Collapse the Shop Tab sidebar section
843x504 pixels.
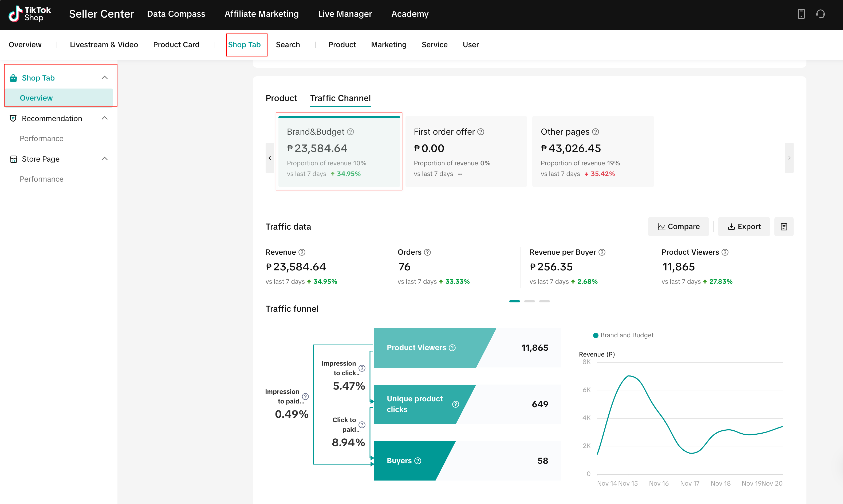105,78
